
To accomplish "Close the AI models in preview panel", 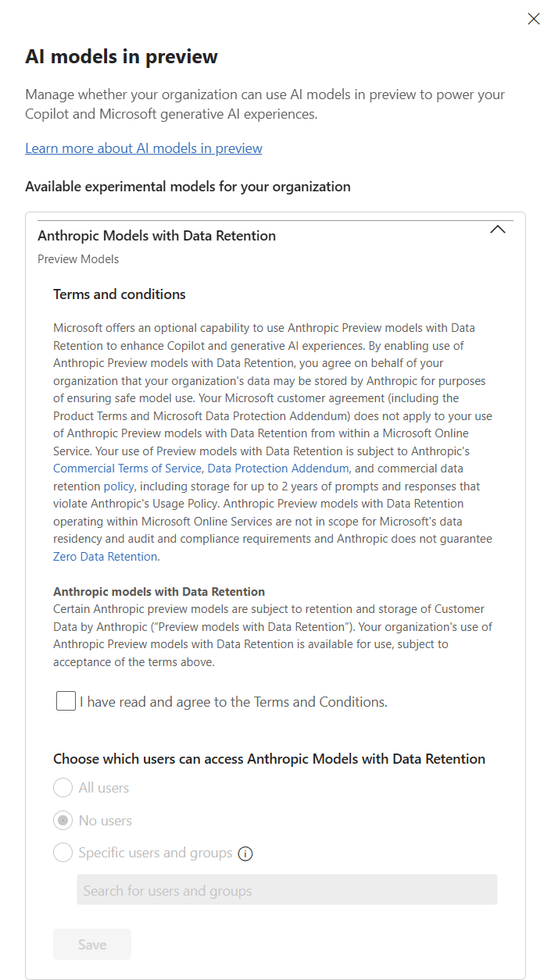I will (x=534, y=19).
